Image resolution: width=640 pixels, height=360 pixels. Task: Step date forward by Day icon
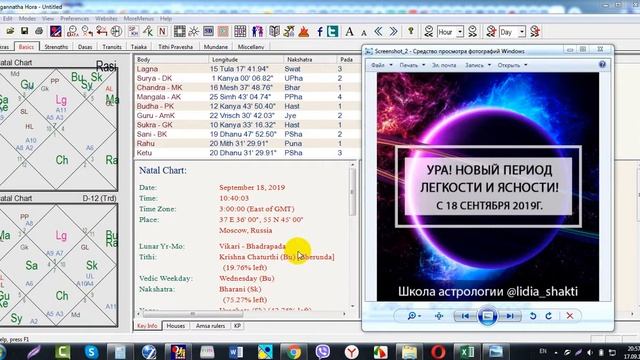pyautogui.click(x=535, y=31)
